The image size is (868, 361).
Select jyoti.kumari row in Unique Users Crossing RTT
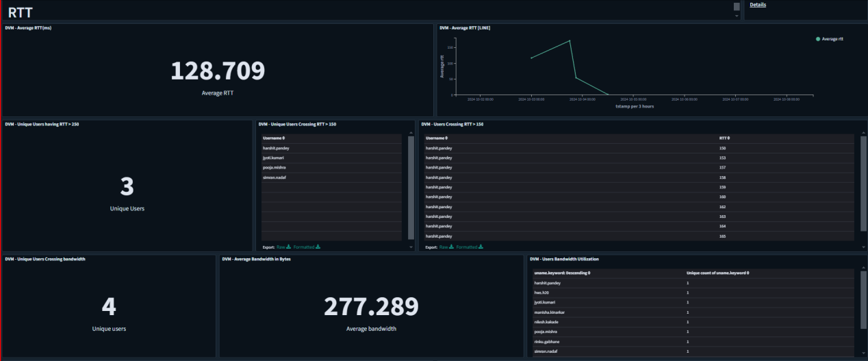point(274,158)
